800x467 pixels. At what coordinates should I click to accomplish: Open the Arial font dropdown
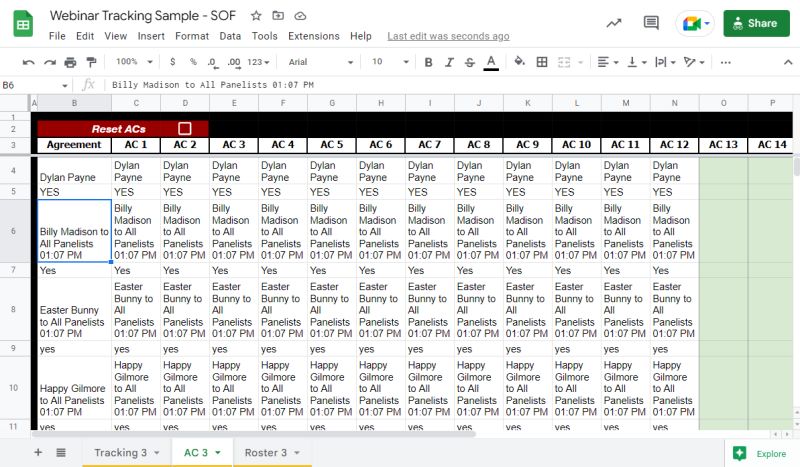pyautogui.click(x=320, y=62)
